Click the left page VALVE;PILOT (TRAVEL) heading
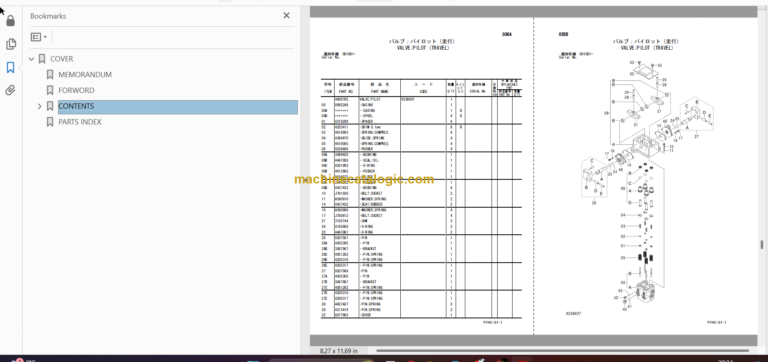 coord(424,48)
